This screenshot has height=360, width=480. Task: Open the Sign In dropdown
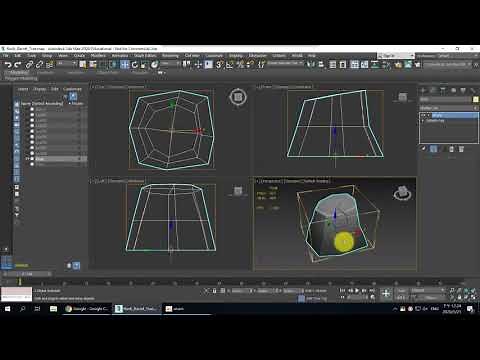point(396,56)
